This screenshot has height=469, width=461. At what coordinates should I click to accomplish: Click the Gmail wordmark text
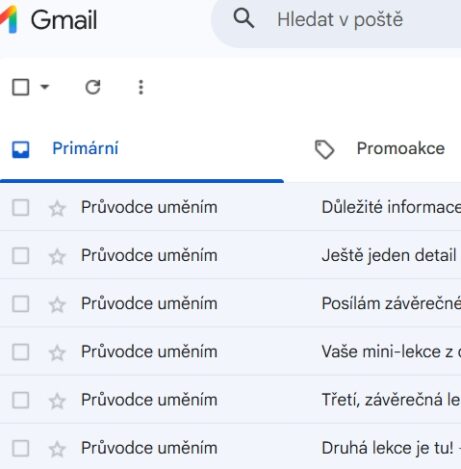pos(64,20)
